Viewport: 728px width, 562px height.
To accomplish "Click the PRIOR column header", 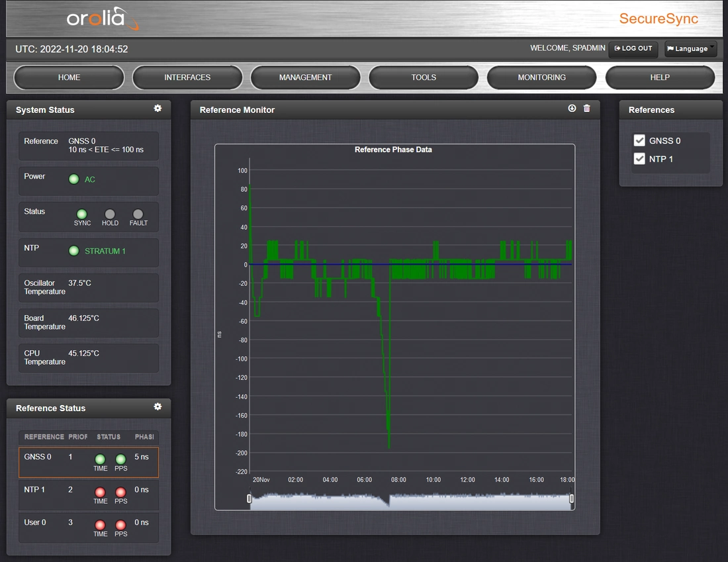I will 78,437.
